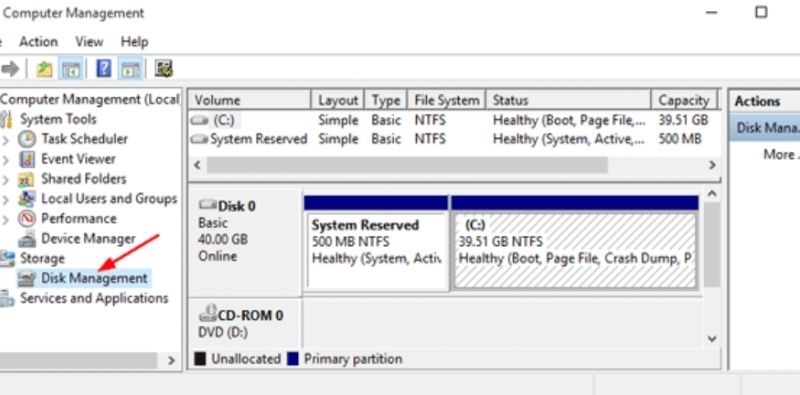
Task: Select Event Viewer in System Tools
Action: [x=78, y=159]
